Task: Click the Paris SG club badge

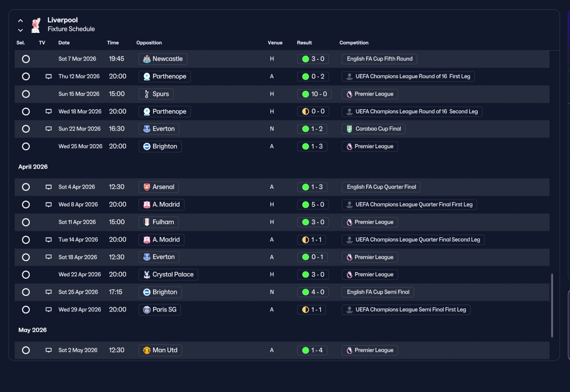Action: pyautogui.click(x=147, y=310)
